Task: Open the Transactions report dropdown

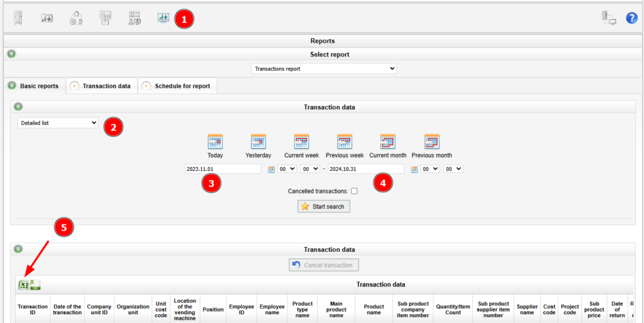Action: (x=324, y=68)
